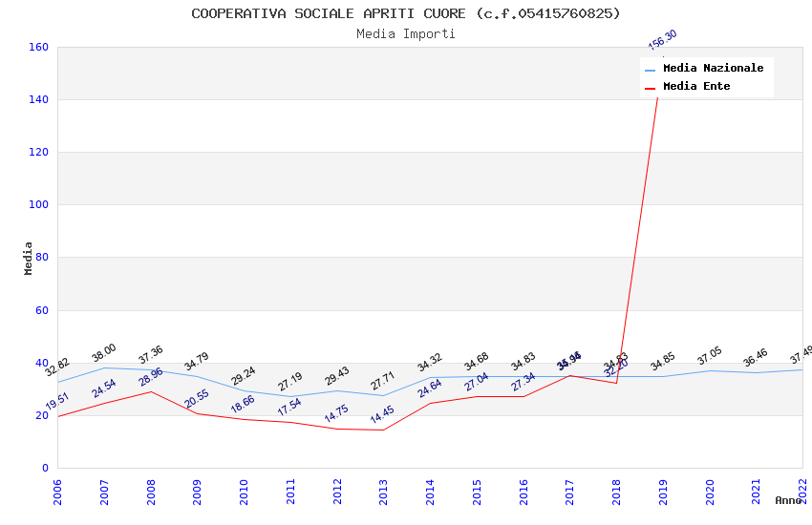
Task: Click the national data label 32.82
Action: click(57, 367)
